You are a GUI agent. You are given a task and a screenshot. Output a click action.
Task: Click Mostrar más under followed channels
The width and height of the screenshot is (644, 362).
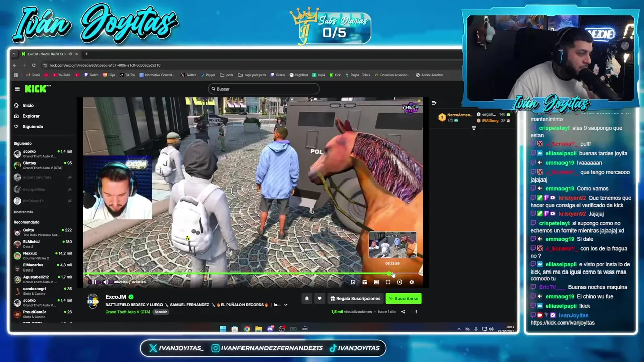[23, 212]
